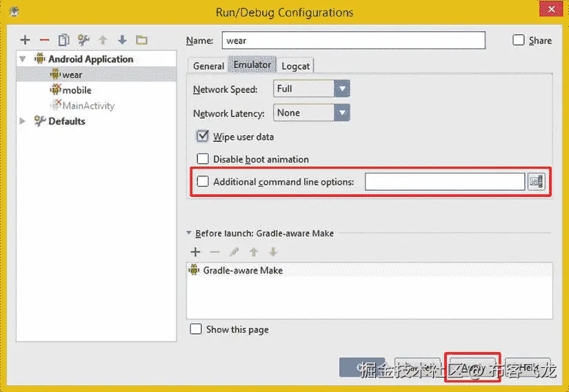Create a new folder for configurations
Viewport: 569px width, 392px height.
pyautogui.click(x=141, y=40)
